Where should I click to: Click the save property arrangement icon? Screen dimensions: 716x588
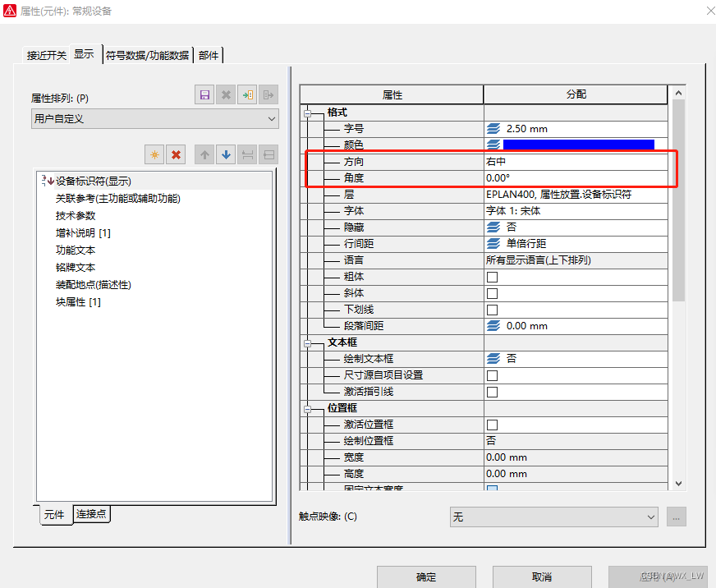pos(204,95)
